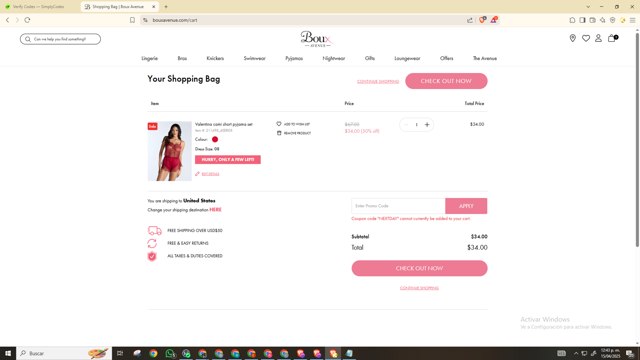Click the bottom Check Out Now button

point(419,268)
